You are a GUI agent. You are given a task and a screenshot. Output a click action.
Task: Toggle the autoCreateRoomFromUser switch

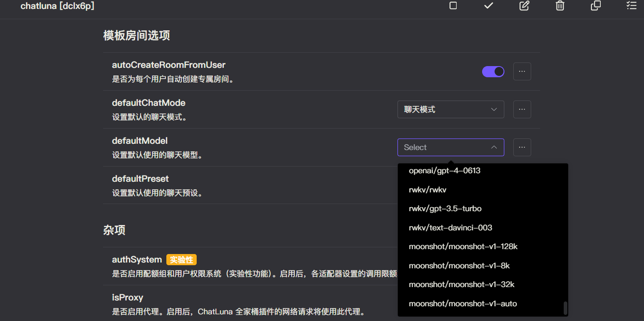coord(493,71)
